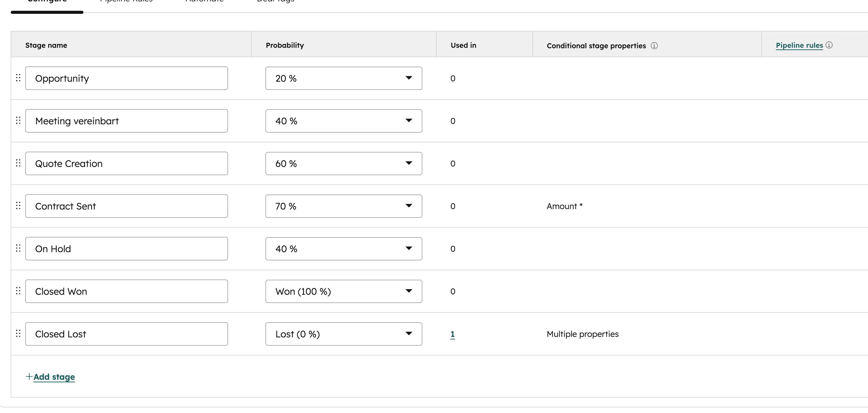Click the drag handle beside Quote Creation
Viewport: 868px width, 413px height.
[19, 163]
